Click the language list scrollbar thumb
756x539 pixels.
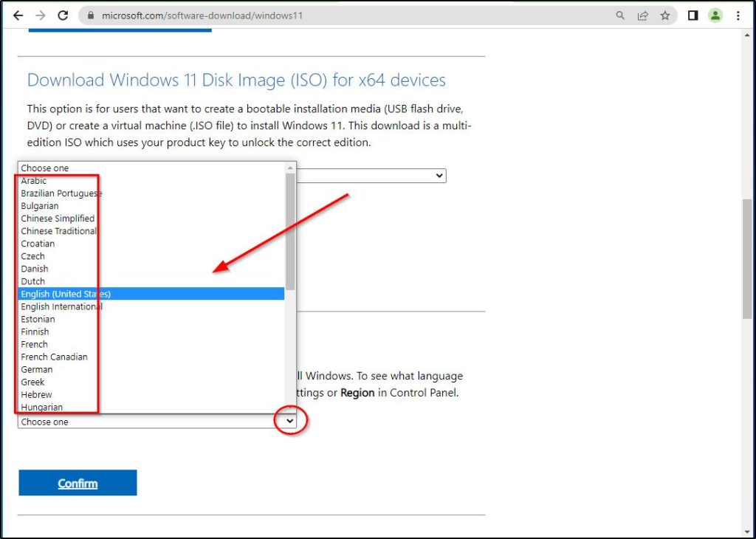tap(289, 231)
